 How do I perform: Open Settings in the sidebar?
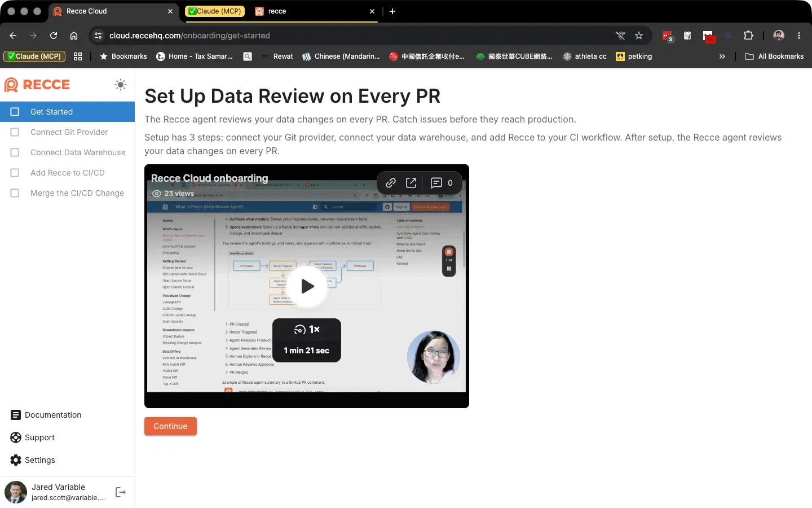pos(33,460)
